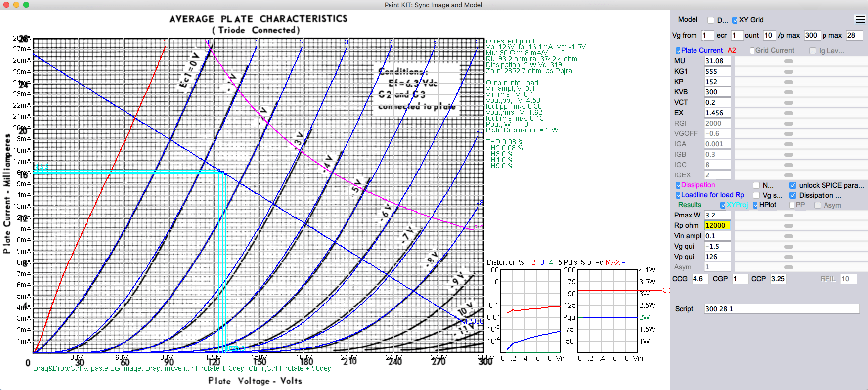
Task: Click the EX slider handle
Action: (x=789, y=113)
